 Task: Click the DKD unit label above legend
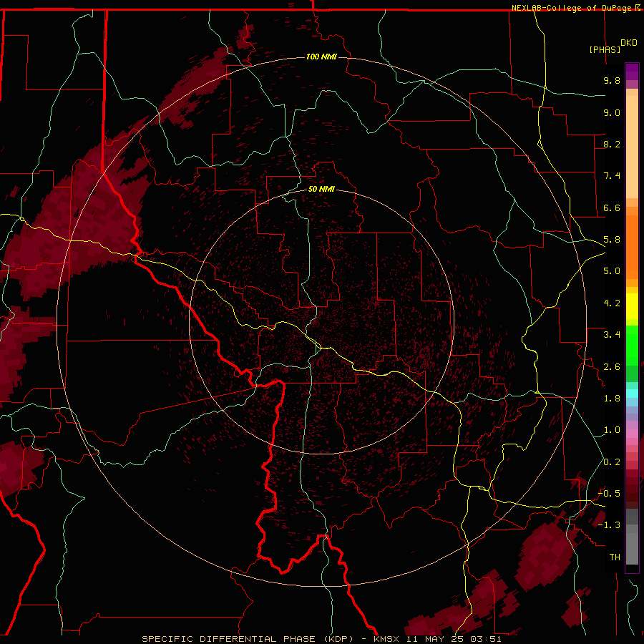629,43
